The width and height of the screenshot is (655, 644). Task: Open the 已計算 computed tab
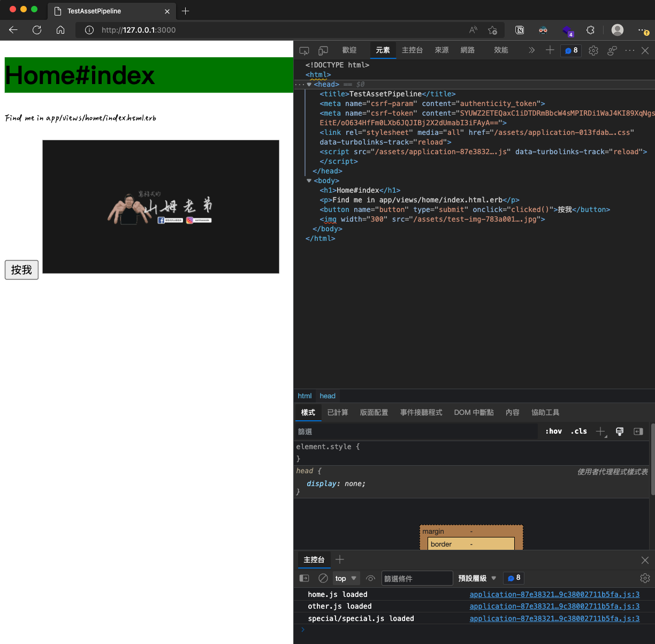click(338, 412)
